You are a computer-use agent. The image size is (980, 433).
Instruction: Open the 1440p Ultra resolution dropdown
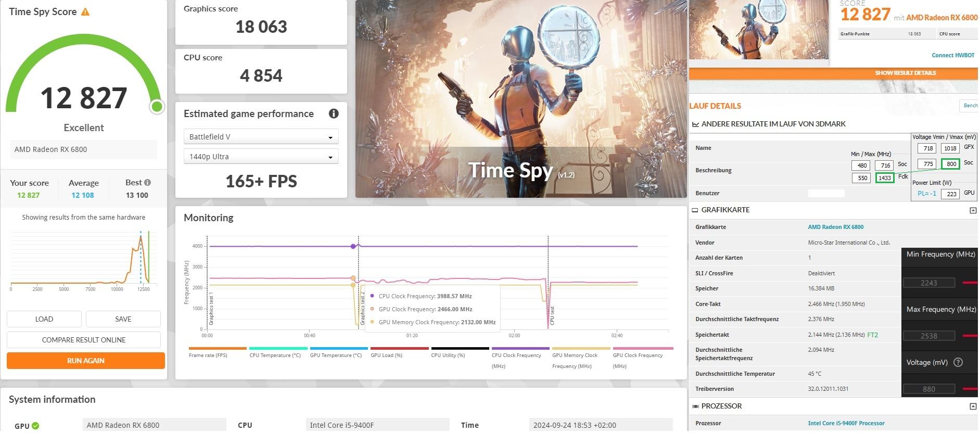point(261,157)
